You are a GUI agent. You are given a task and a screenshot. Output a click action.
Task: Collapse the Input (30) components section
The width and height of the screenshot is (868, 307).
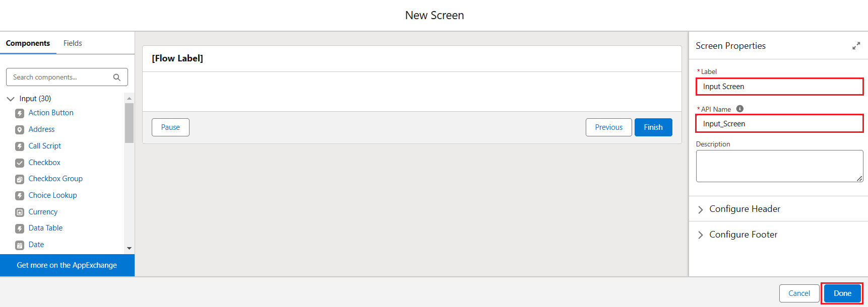(11, 99)
